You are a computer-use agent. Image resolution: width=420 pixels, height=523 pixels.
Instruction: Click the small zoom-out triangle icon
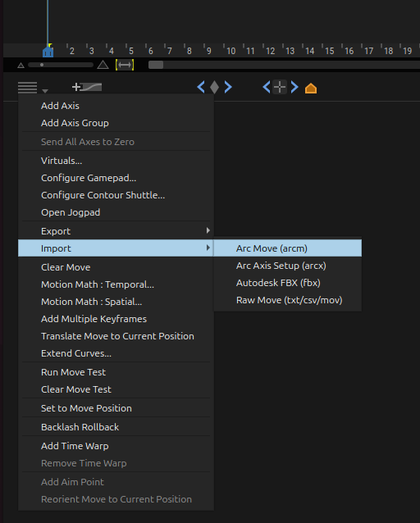(x=21, y=66)
